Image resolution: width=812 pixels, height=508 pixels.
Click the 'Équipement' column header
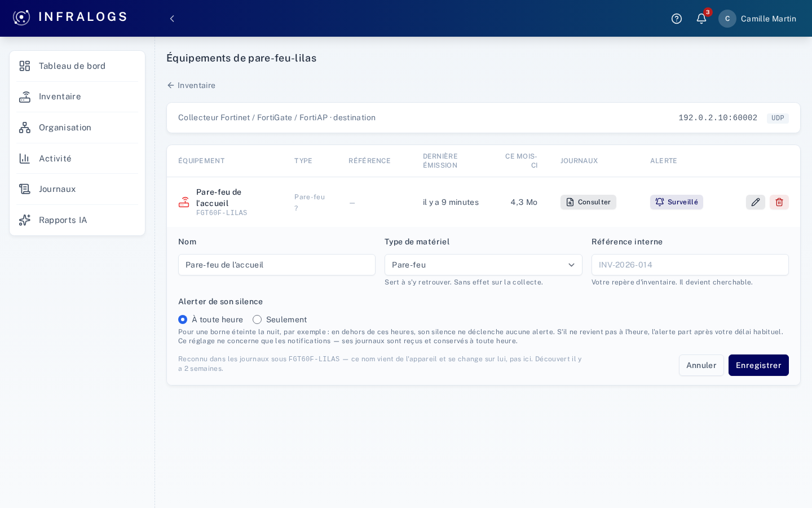pos(201,161)
